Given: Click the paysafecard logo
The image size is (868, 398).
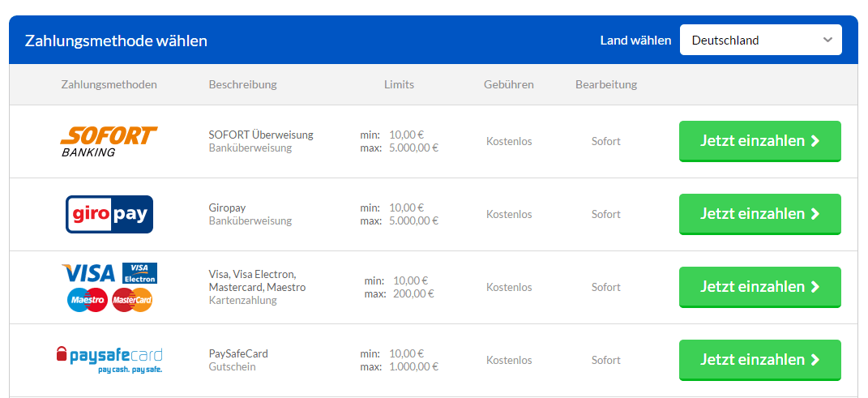Looking at the screenshot, I should [109, 360].
